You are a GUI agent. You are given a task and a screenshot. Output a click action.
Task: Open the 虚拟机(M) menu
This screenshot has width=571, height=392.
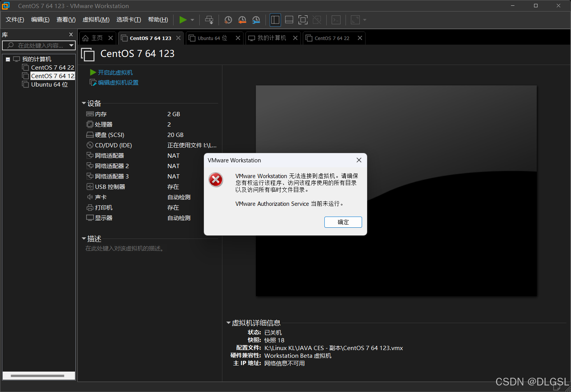pyautogui.click(x=96, y=20)
